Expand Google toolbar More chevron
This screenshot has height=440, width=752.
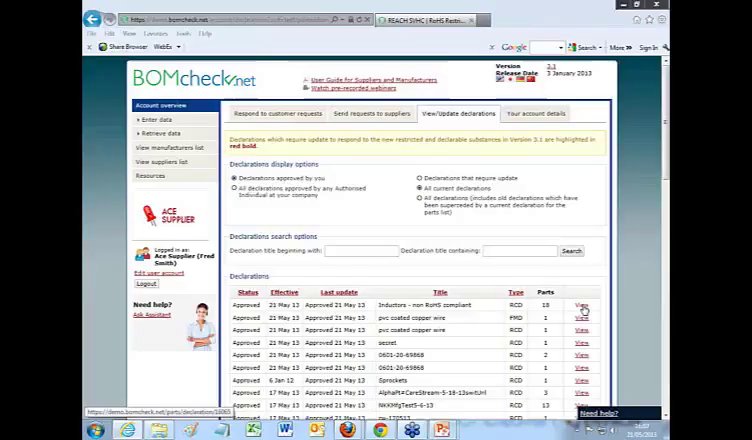click(629, 48)
